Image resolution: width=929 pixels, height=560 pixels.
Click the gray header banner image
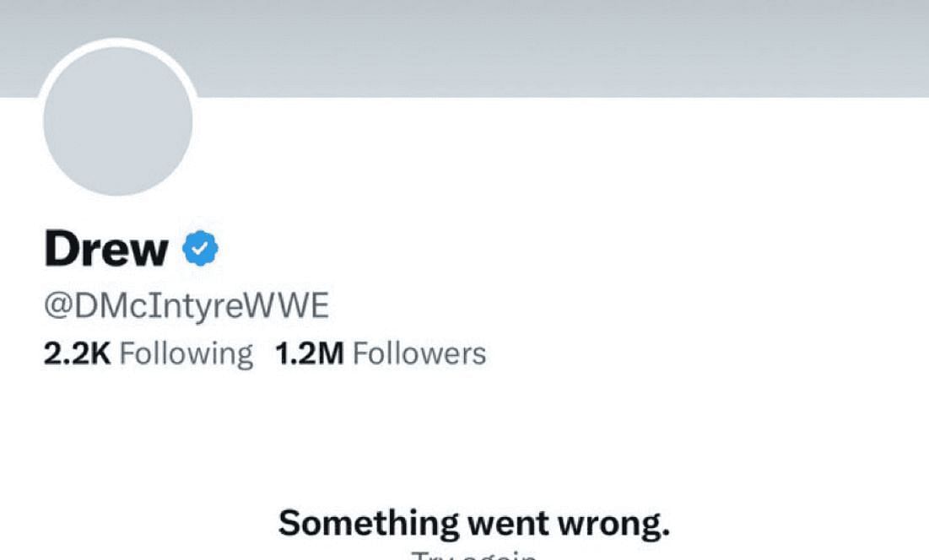click(464, 48)
